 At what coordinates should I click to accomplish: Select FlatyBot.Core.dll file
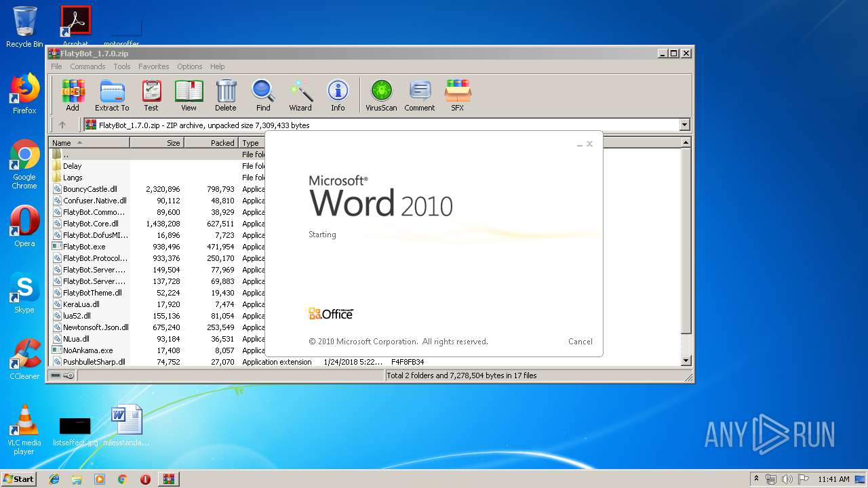pyautogui.click(x=90, y=224)
